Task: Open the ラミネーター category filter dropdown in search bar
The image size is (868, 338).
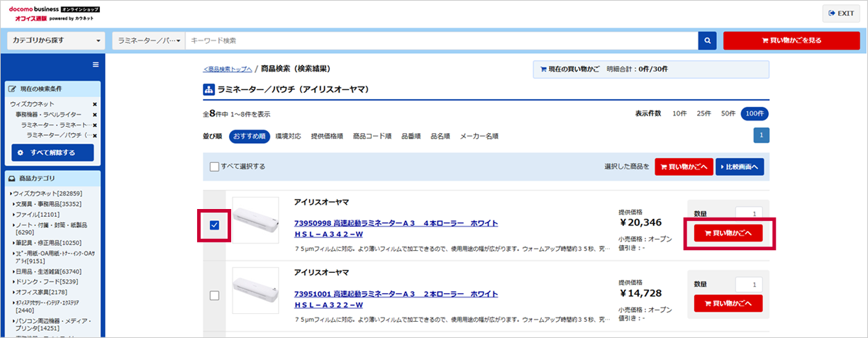Action: tap(148, 41)
